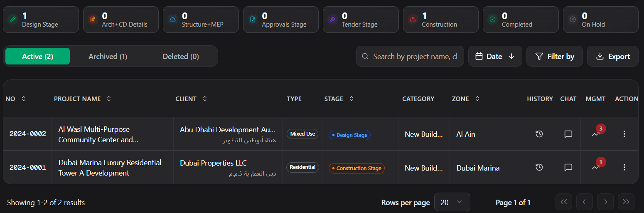
Task: Toggle the Date sort order
Action: (x=495, y=56)
